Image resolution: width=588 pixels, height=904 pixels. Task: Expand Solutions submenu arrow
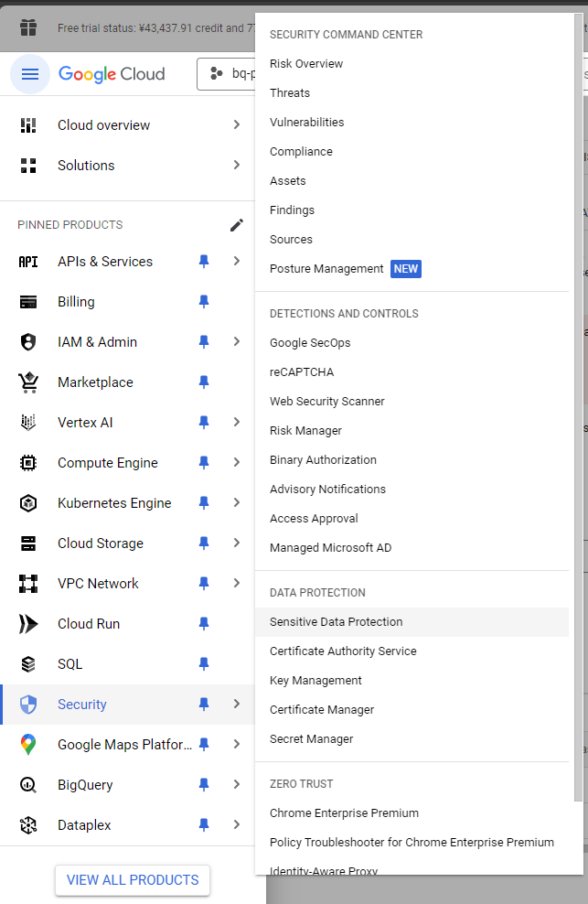(236, 165)
